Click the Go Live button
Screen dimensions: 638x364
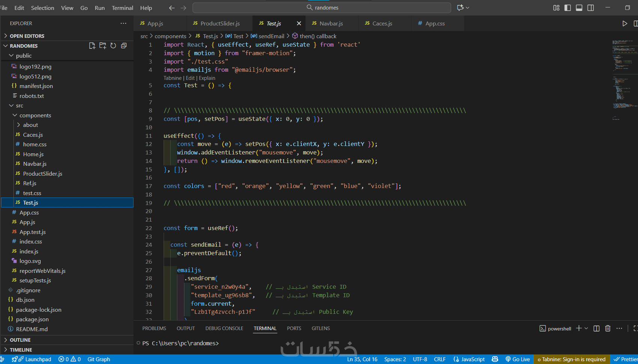pos(518,359)
